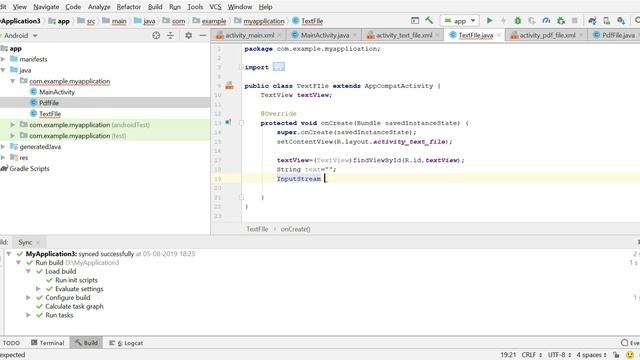640x360 pixels.
Task: Switch to activity_text_file.xml tab
Action: 404,36
